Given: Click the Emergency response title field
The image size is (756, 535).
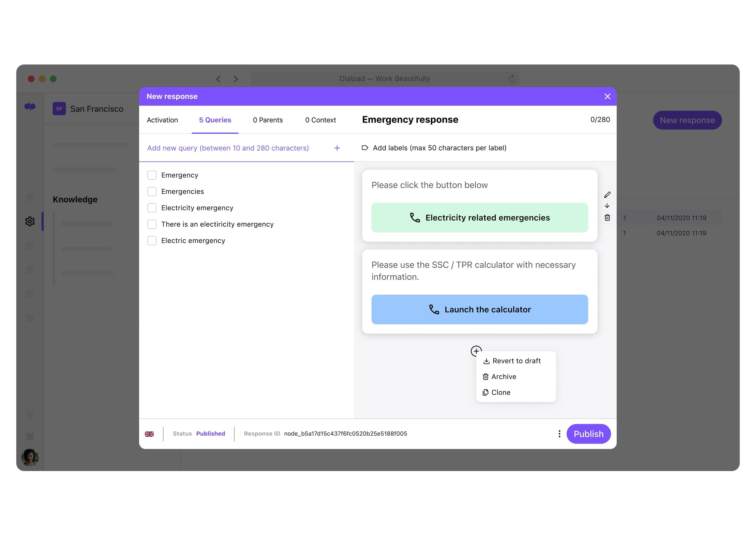Looking at the screenshot, I should tap(410, 120).
